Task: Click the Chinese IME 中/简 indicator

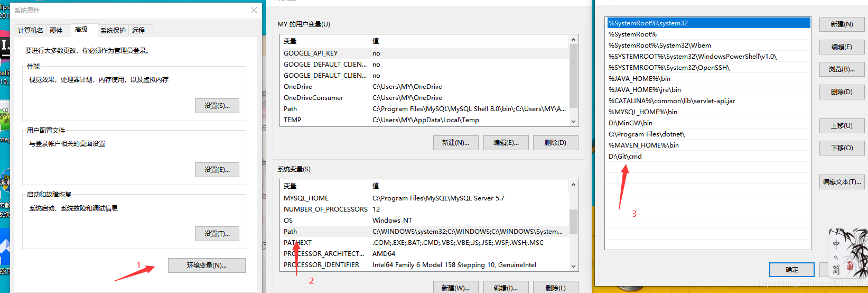Action: 847,254
